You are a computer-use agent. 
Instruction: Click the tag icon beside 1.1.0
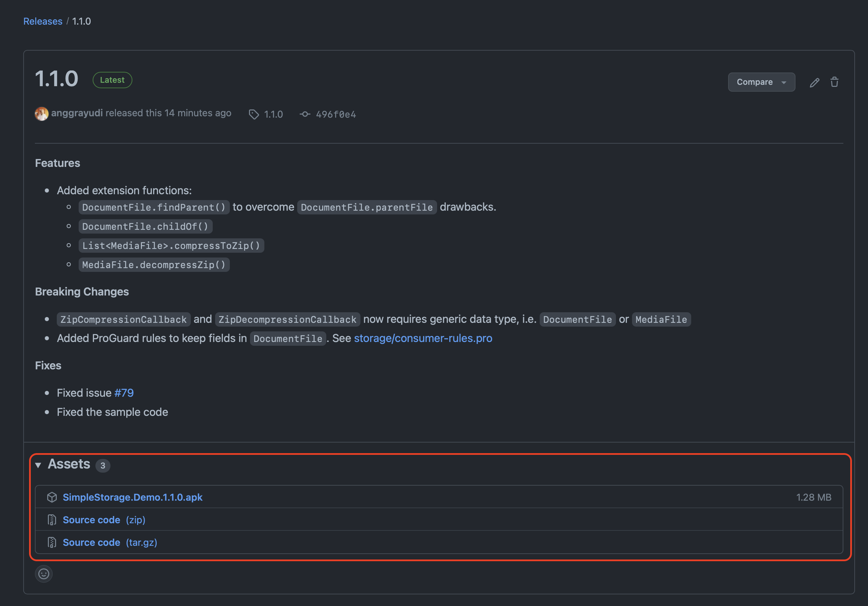(254, 114)
